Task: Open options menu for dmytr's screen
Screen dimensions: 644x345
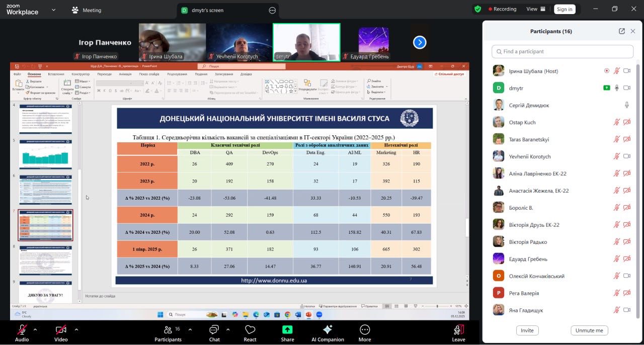Action: pyautogui.click(x=272, y=10)
